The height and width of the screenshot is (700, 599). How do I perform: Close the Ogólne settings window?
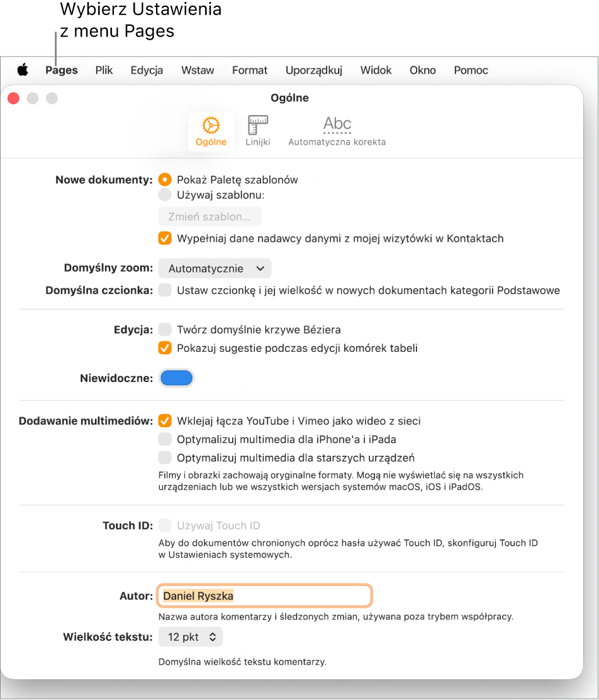(x=13, y=98)
